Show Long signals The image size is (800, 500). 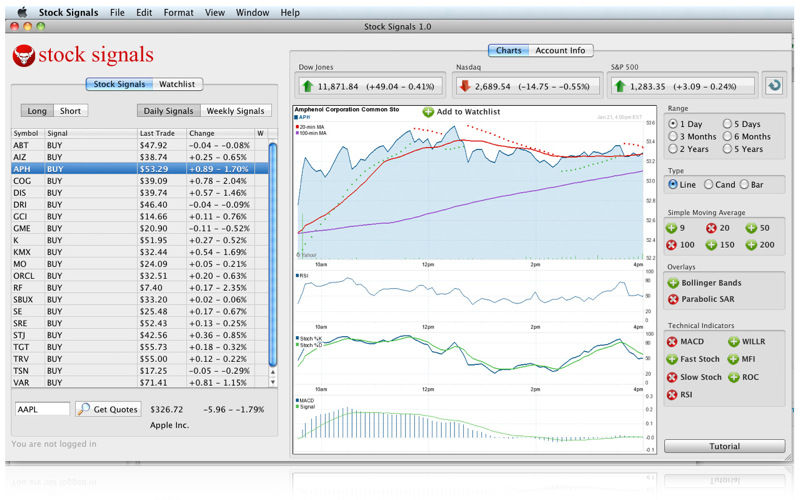tap(37, 111)
